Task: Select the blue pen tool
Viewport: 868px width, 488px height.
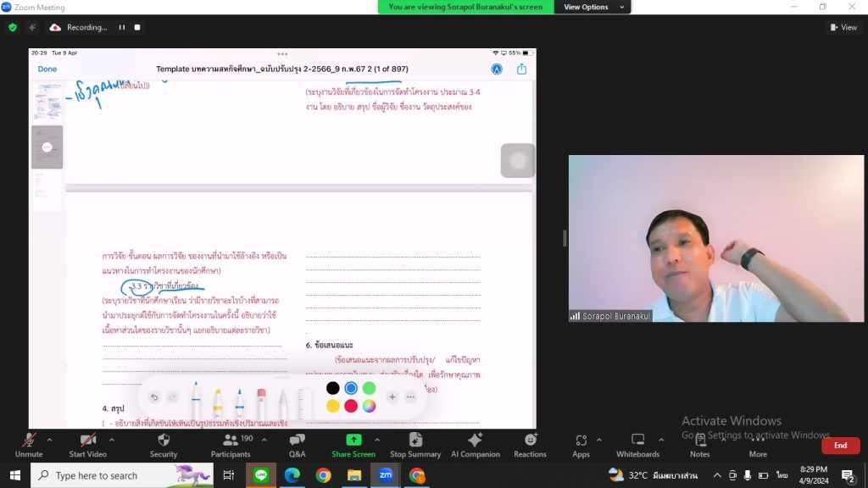Action: 196,400
